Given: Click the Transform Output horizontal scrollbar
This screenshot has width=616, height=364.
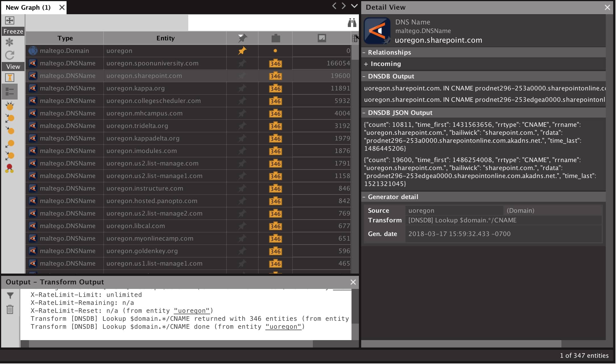Looking at the screenshot, I should pyautogui.click(x=171, y=344).
